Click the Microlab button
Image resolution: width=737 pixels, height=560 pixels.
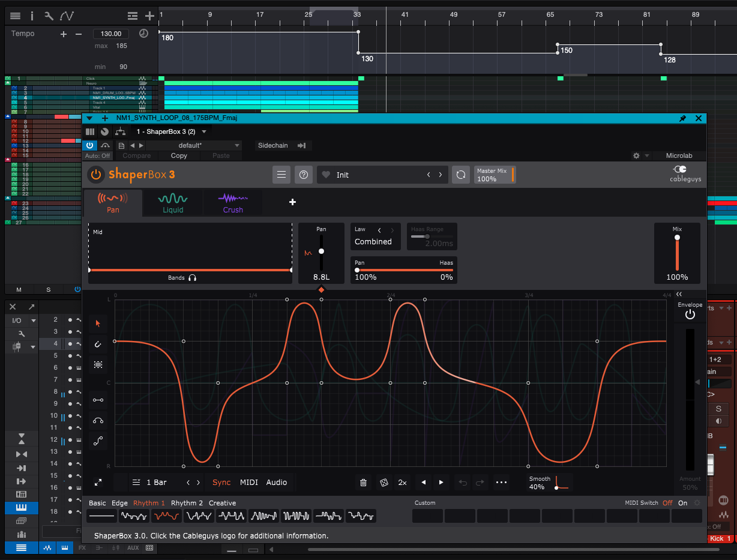pos(679,155)
